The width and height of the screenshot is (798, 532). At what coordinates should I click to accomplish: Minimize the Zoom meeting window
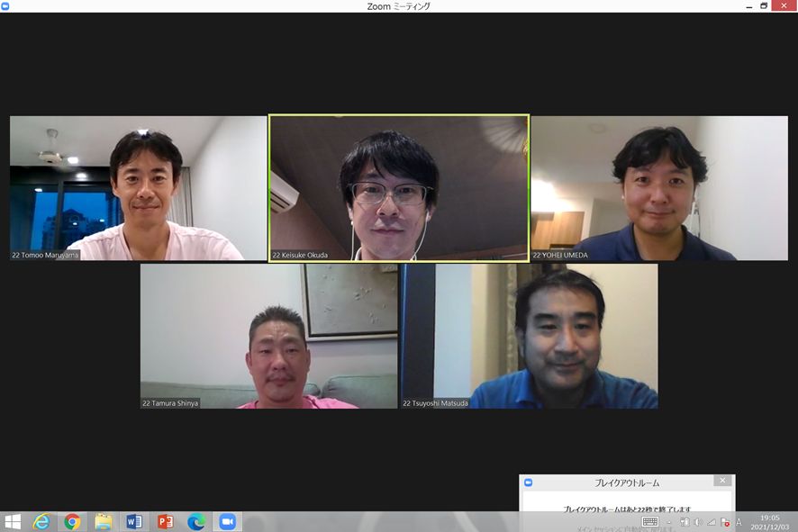click(x=749, y=6)
